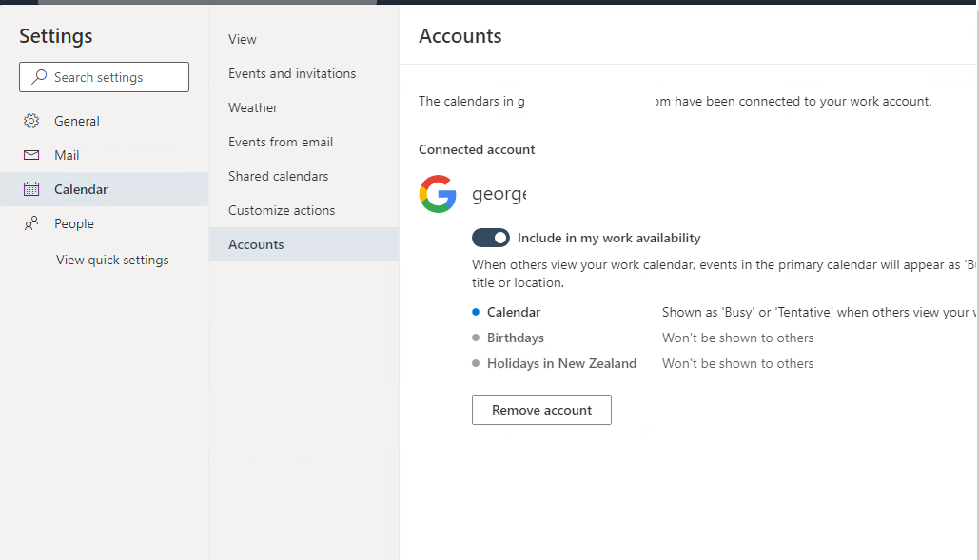Click Remove account button
This screenshot has width=979, height=560.
pyautogui.click(x=541, y=410)
